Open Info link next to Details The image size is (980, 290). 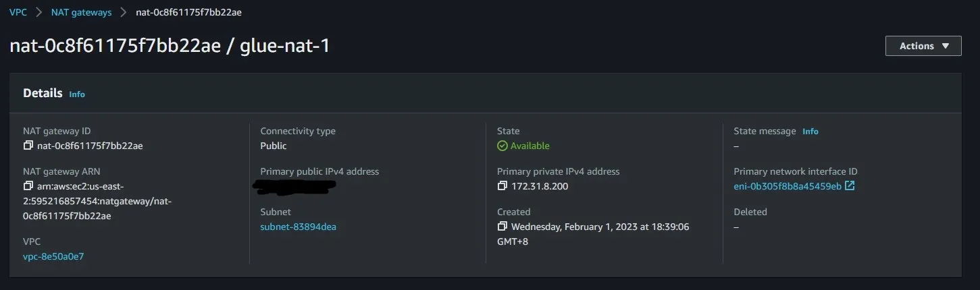(77, 94)
